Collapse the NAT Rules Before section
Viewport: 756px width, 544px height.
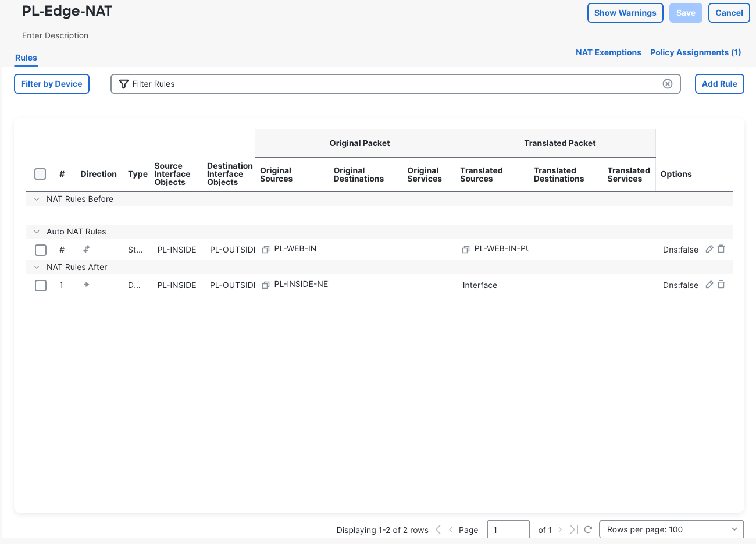point(37,199)
